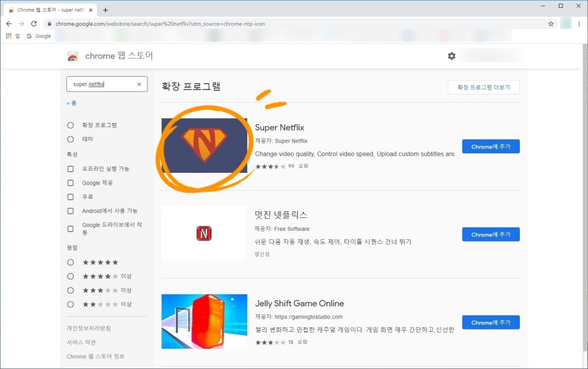Close the Chrome web store tab
The image size is (588, 369).
coord(91,10)
